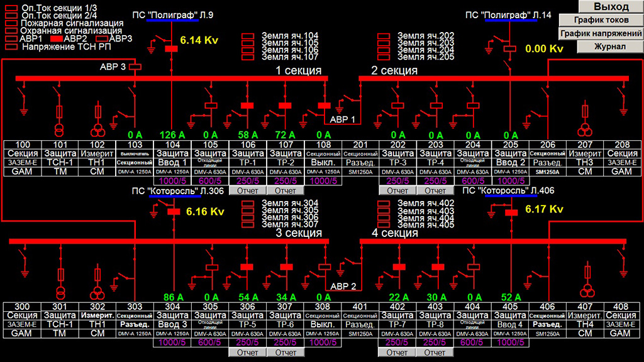Screen dimensions: 644x362
Task: Select the ТР-2 breaker symbol above cell 107
Action: (x=285, y=106)
